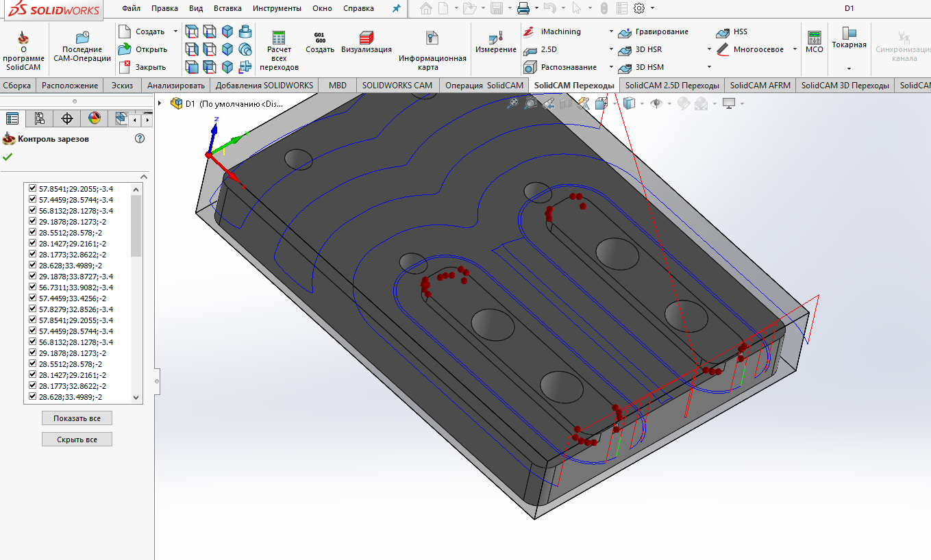The width and height of the screenshot is (931, 560).
Task: Open the Файл menu
Action: [131, 8]
